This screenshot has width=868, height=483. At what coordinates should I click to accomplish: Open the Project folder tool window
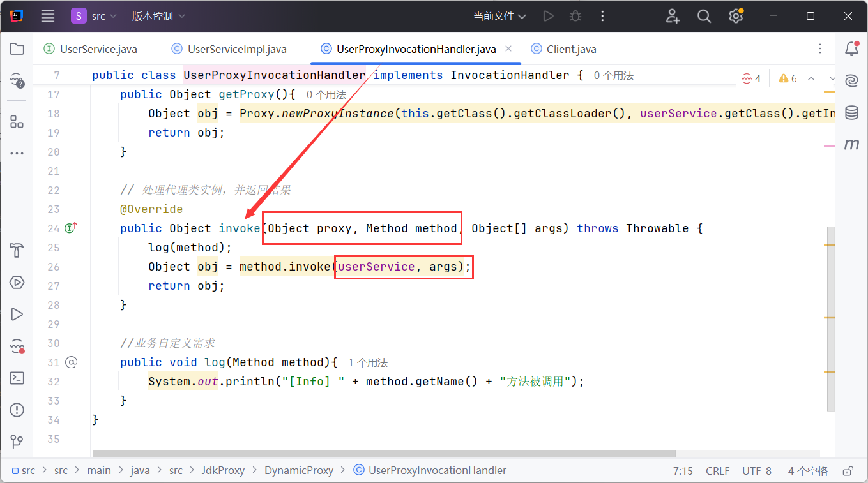point(17,49)
